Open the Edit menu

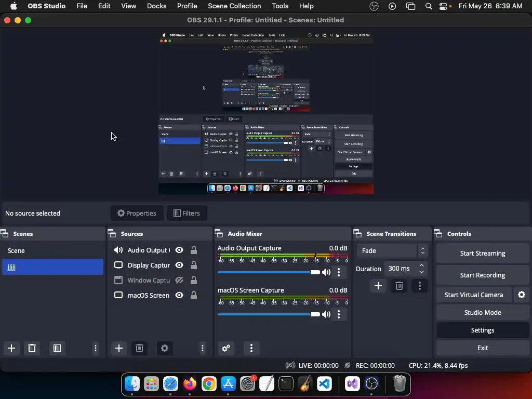pyautogui.click(x=104, y=6)
